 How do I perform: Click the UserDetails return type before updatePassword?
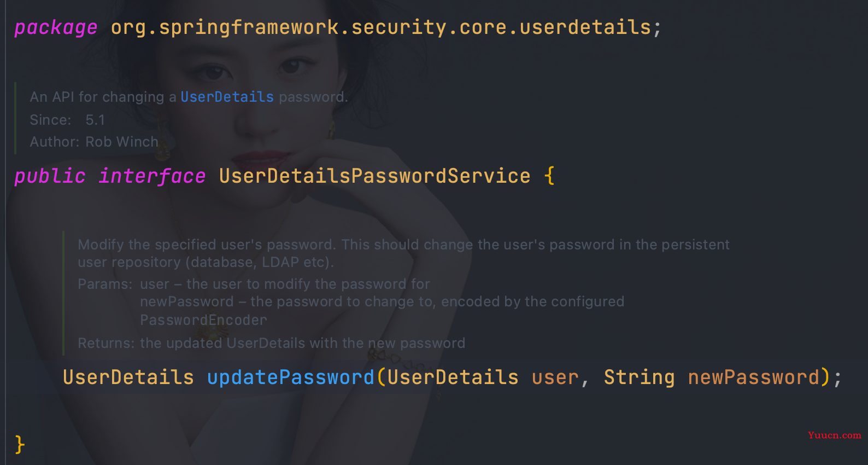(128, 377)
